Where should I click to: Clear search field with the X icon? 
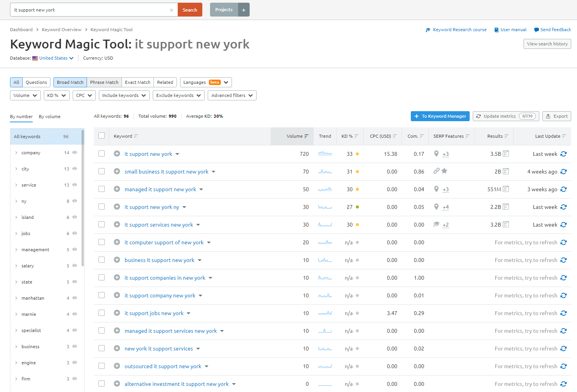coord(172,10)
